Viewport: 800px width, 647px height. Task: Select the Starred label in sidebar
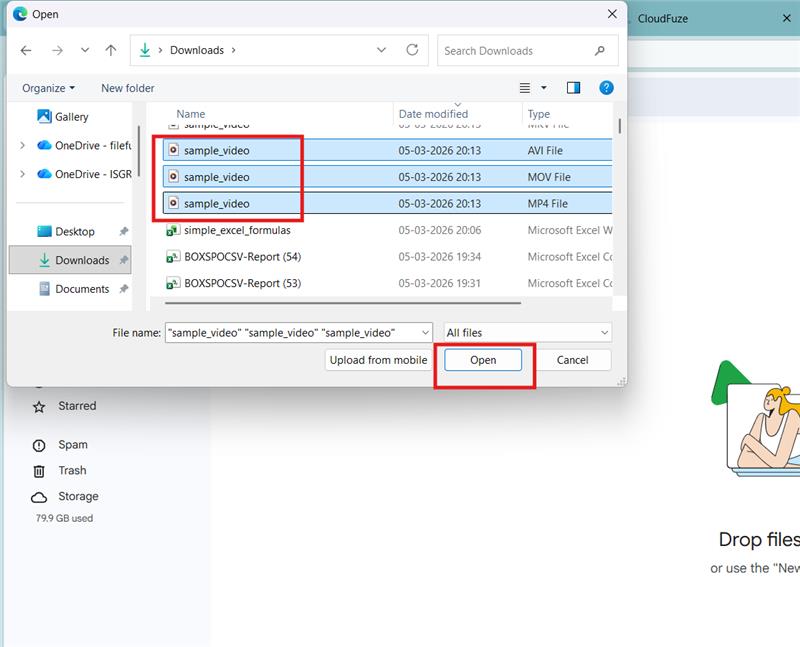[77, 406]
